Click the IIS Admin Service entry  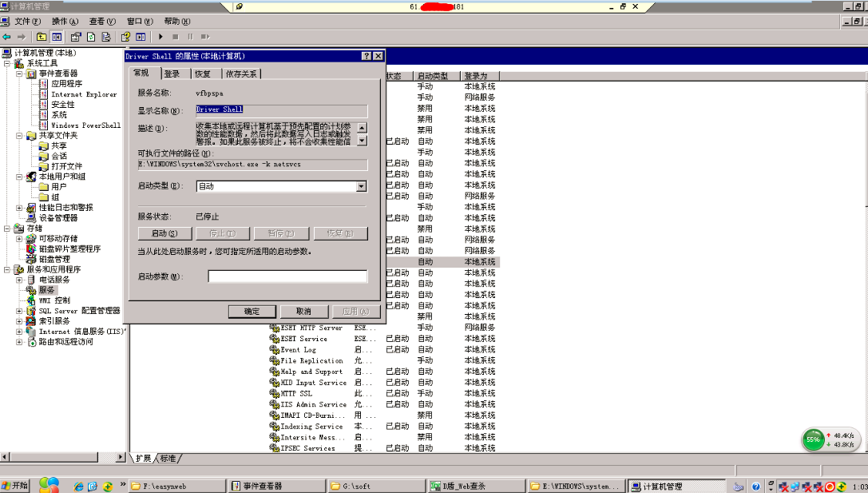(x=313, y=404)
